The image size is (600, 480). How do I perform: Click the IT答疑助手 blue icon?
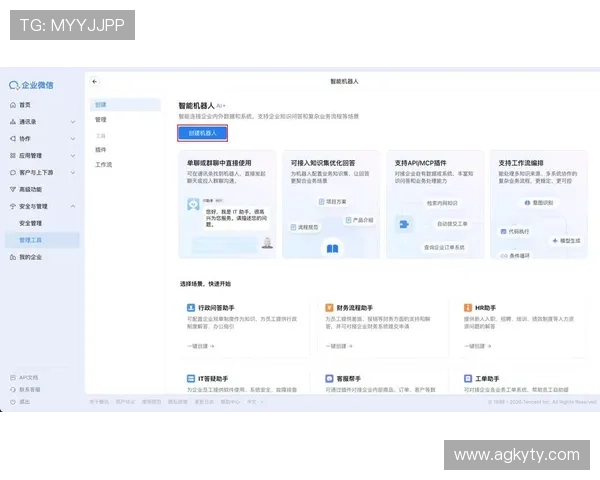(x=191, y=379)
